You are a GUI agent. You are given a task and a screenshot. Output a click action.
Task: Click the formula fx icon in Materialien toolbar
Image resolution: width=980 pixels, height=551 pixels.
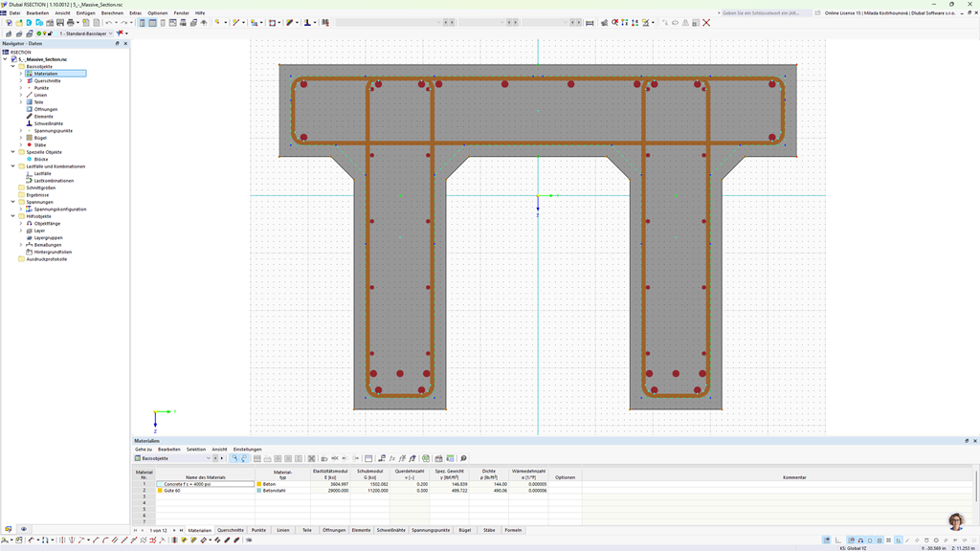tap(392, 458)
